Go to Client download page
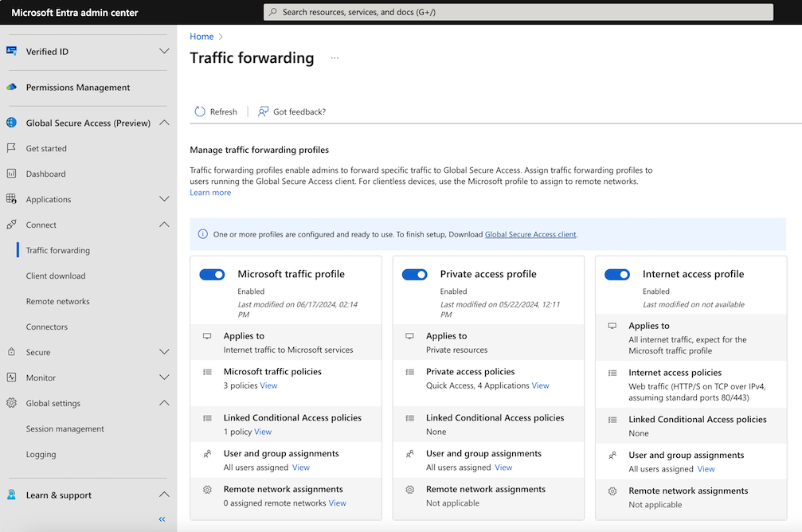The width and height of the screenshot is (802, 532). coord(56,276)
